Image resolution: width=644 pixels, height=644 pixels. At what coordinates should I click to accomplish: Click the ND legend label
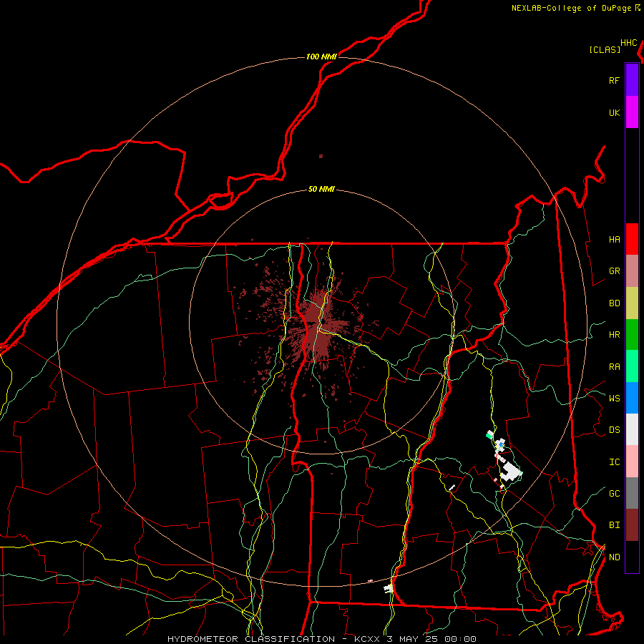(x=614, y=557)
